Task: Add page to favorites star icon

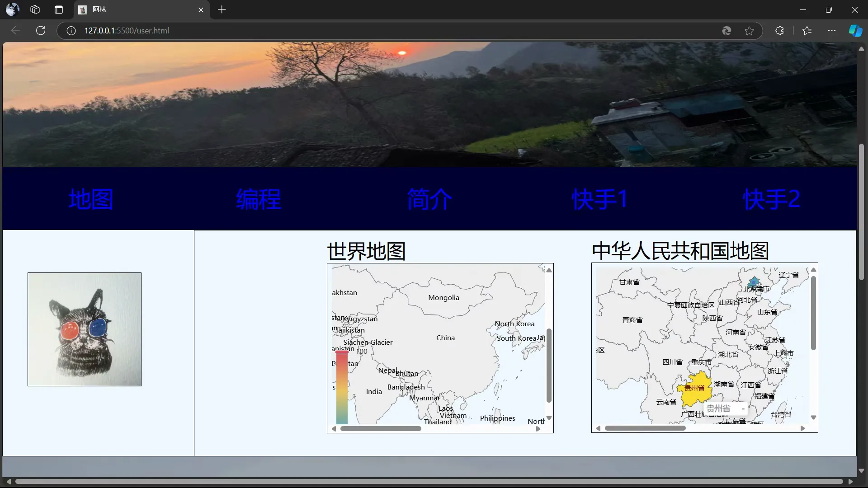Action: pyautogui.click(x=749, y=31)
